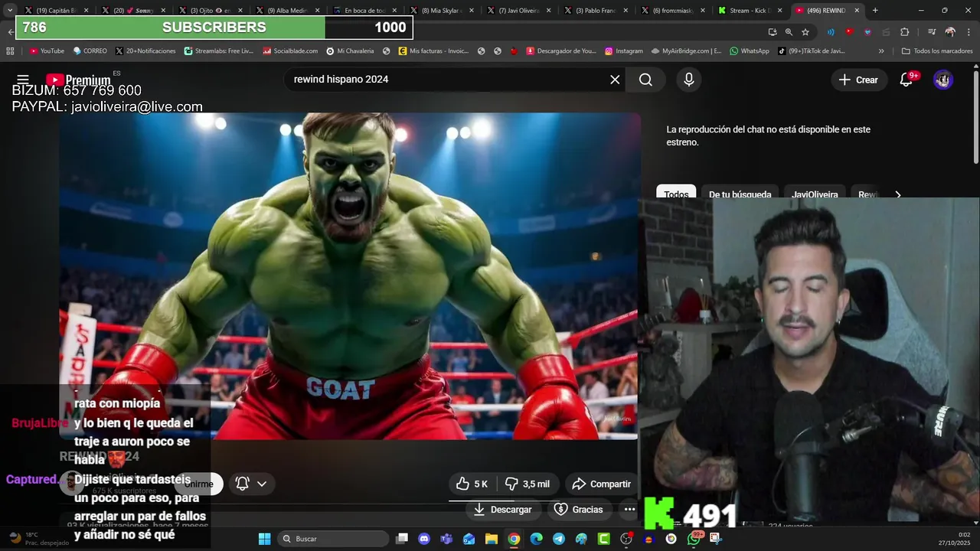
Task: Like the video showing 5 K
Action: (472, 484)
